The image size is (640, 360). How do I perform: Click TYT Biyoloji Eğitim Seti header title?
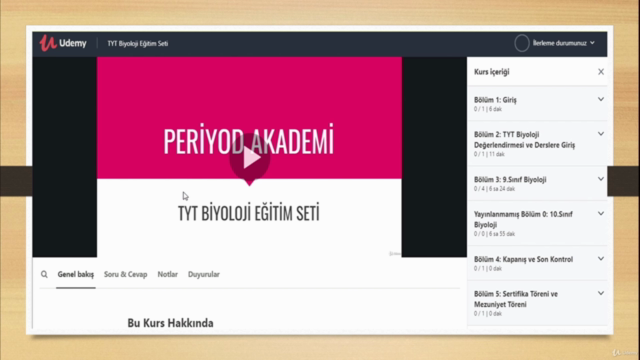click(x=138, y=43)
